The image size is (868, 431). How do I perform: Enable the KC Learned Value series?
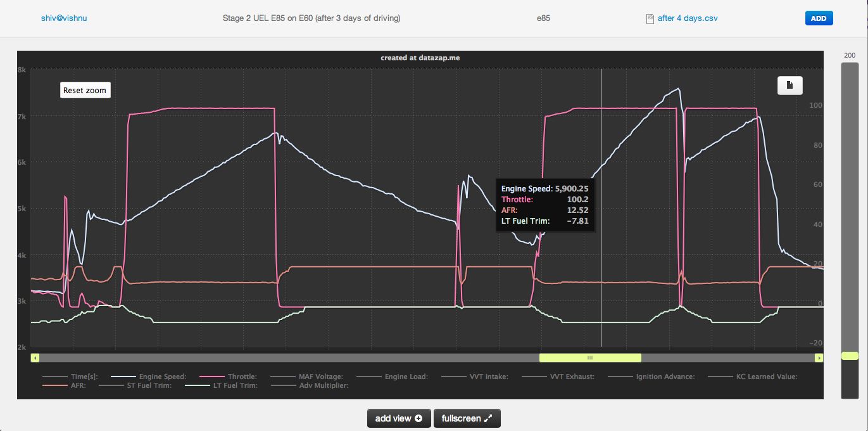click(x=766, y=376)
